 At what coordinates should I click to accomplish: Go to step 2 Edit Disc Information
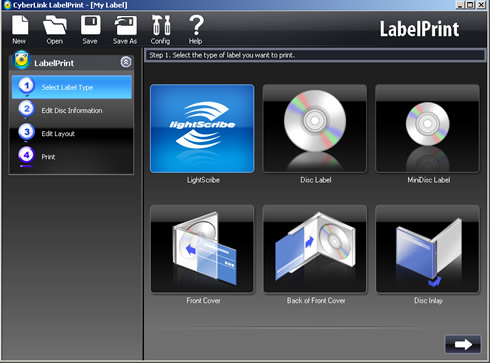72,110
